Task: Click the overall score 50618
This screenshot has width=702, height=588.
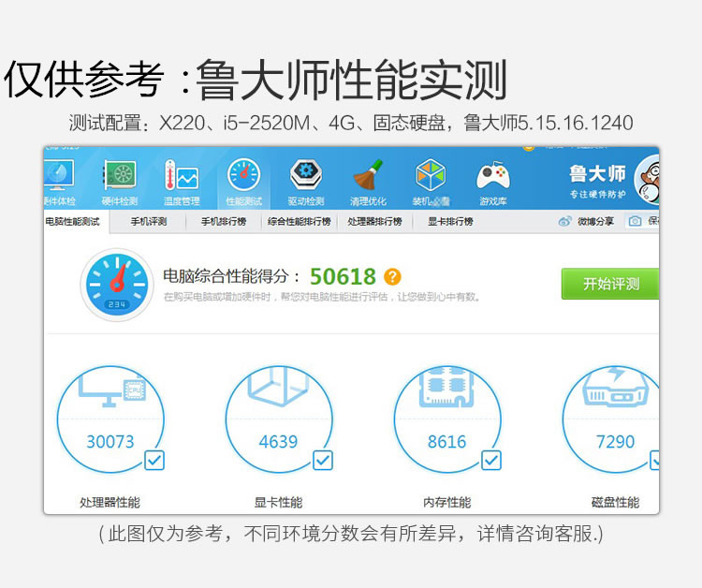Action: (x=343, y=277)
